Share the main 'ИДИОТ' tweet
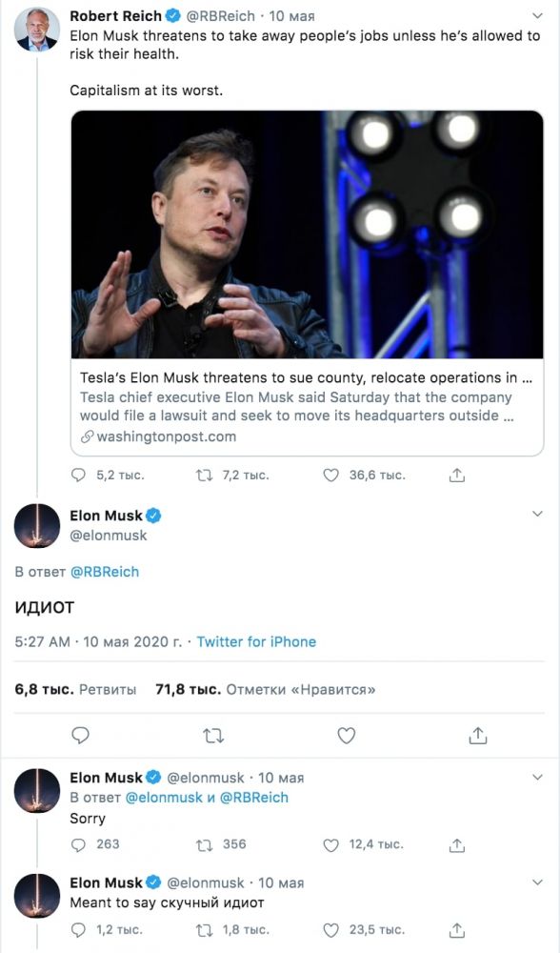This screenshot has width=560, height=953. 478,736
